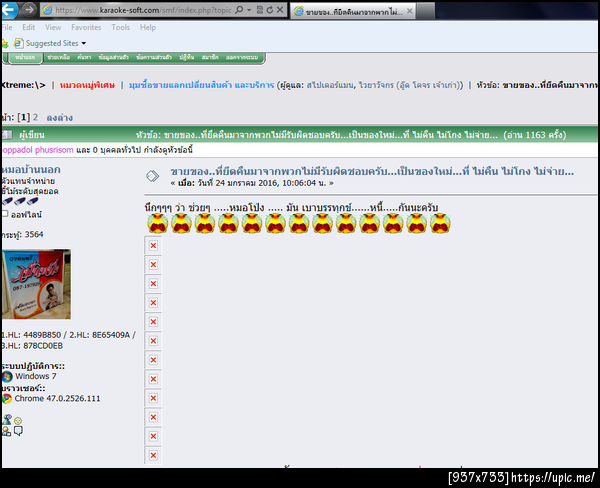Viewport: 600px width, 488px height.
Task: Open the ปฏิทิน calendar tab
Action: (x=187, y=57)
